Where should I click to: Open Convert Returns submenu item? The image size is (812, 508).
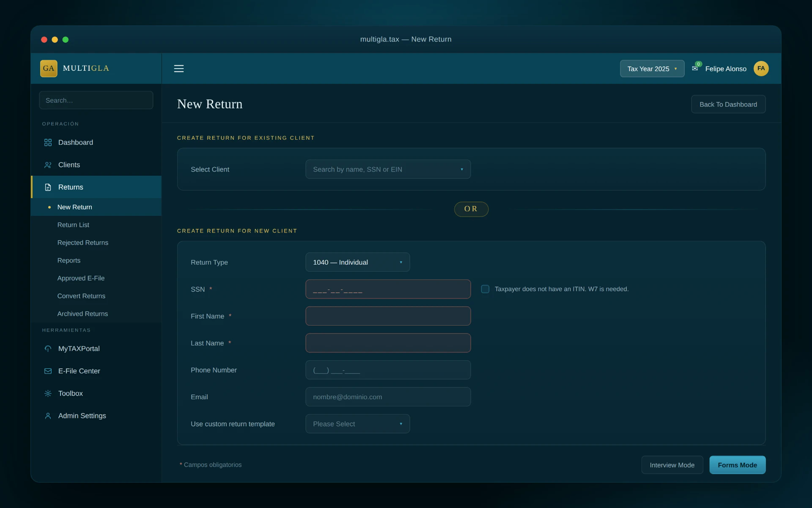(96, 296)
